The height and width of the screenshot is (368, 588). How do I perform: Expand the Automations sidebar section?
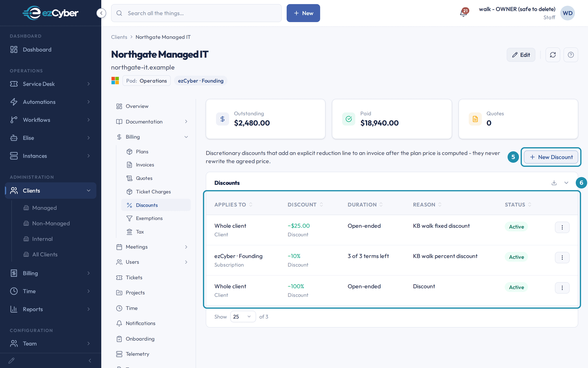click(51, 102)
